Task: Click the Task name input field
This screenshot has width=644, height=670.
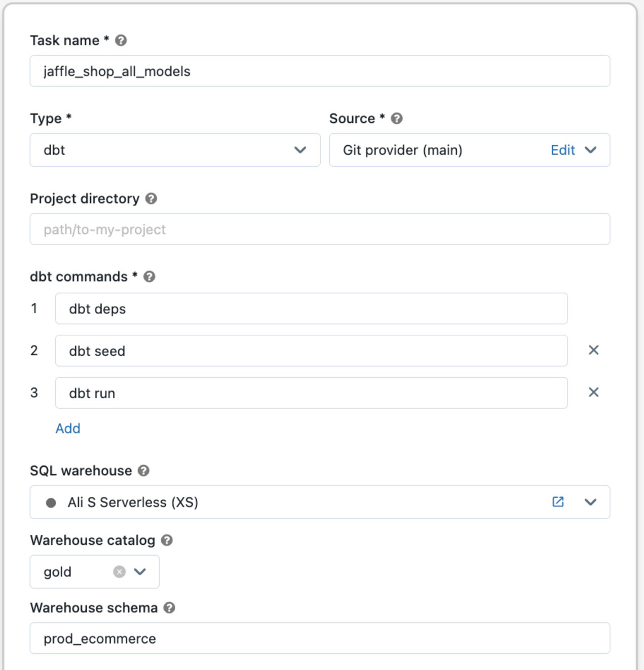Action: tap(320, 71)
